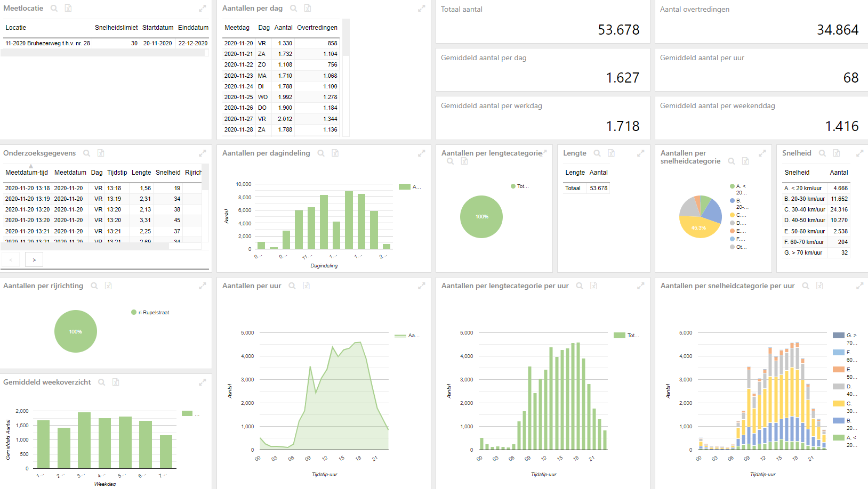Export Aantallen per dagindeling chart data
Screen dimensions: 868x489
pyautogui.click(x=335, y=153)
